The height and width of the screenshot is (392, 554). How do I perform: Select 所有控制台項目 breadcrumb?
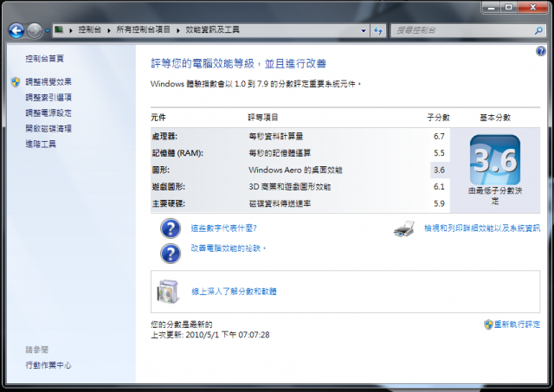pyautogui.click(x=144, y=29)
